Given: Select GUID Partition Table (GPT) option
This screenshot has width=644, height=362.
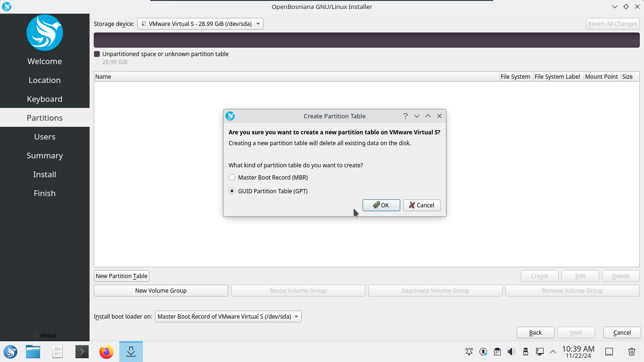Looking at the screenshot, I should (268, 191).
